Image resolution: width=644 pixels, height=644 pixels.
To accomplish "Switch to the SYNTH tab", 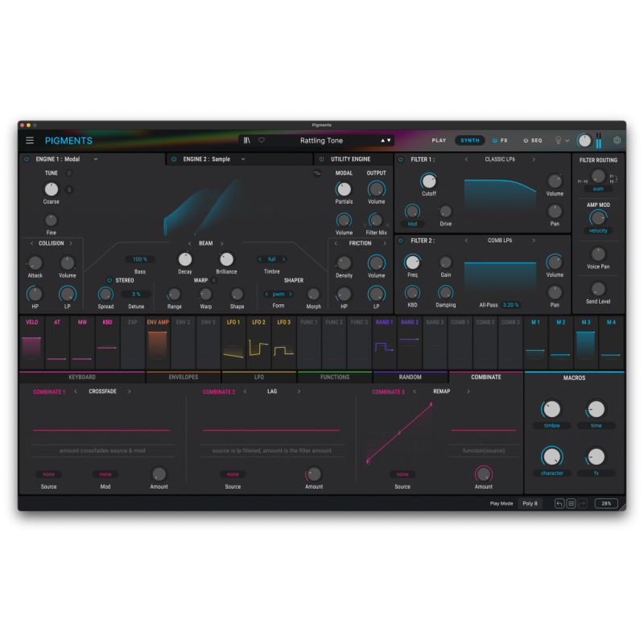I will tap(469, 140).
